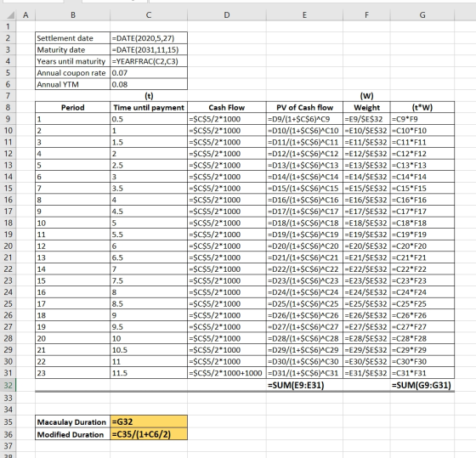Viewport: 476px width, 458px height.
Task: Select column D header
Action: coord(227,15)
